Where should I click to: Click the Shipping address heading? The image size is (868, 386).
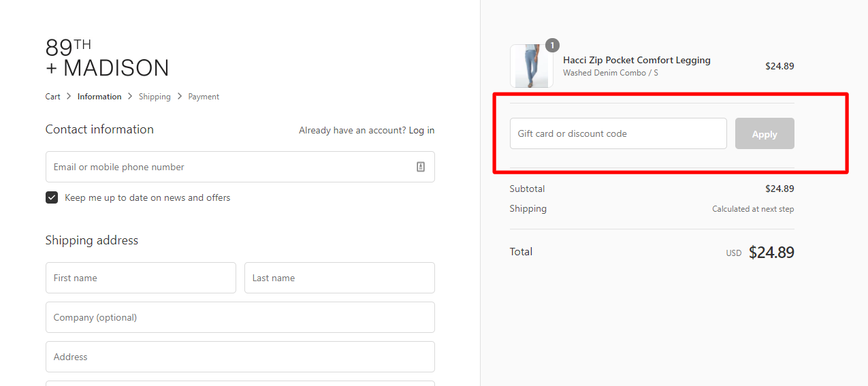92,240
